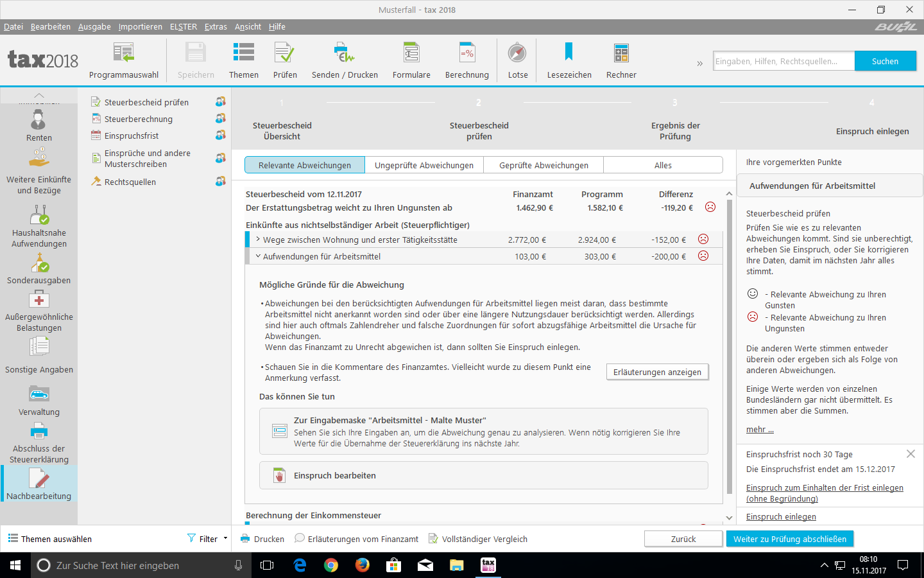The width and height of the screenshot is (924, 578).
Task: Collapse the Aufwendungen für Arbeitsmittel row
Action: (258, 256)
